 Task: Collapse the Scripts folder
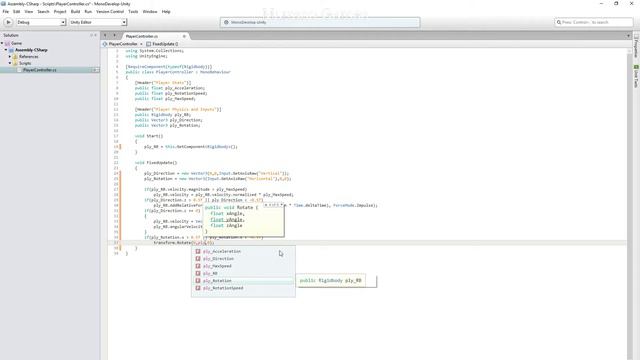pos(10,63)
